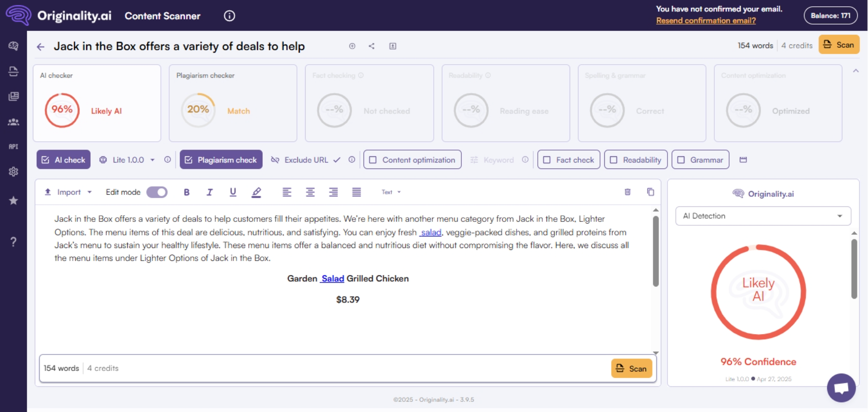The image size is (868, 412).
Task: Open the Fact checking result card
Action: click(370, 103)
